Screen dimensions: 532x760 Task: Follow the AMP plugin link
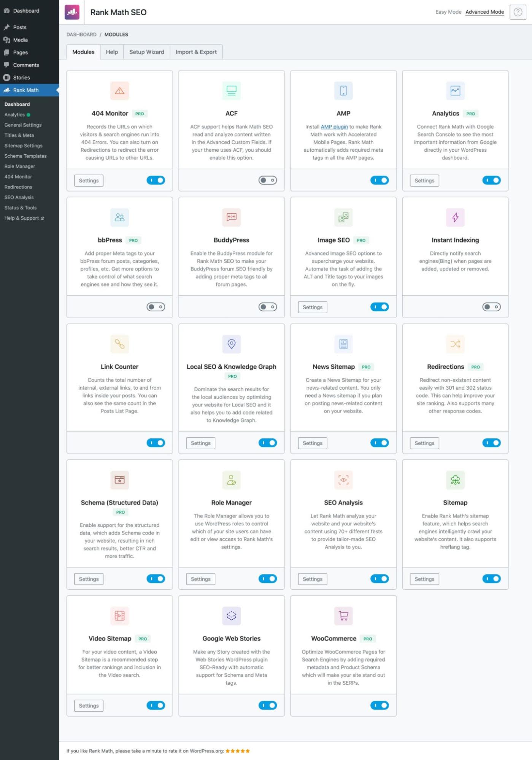(x=334, y=127)
